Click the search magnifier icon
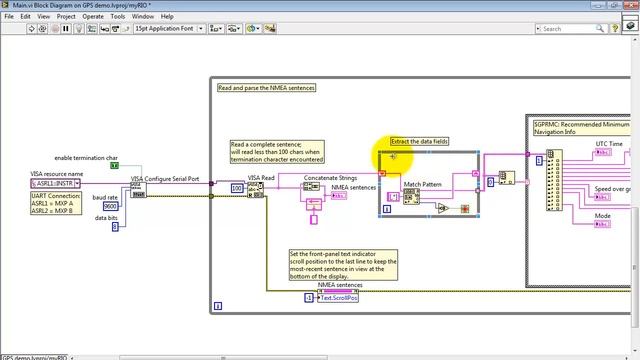 coord(600,29)
